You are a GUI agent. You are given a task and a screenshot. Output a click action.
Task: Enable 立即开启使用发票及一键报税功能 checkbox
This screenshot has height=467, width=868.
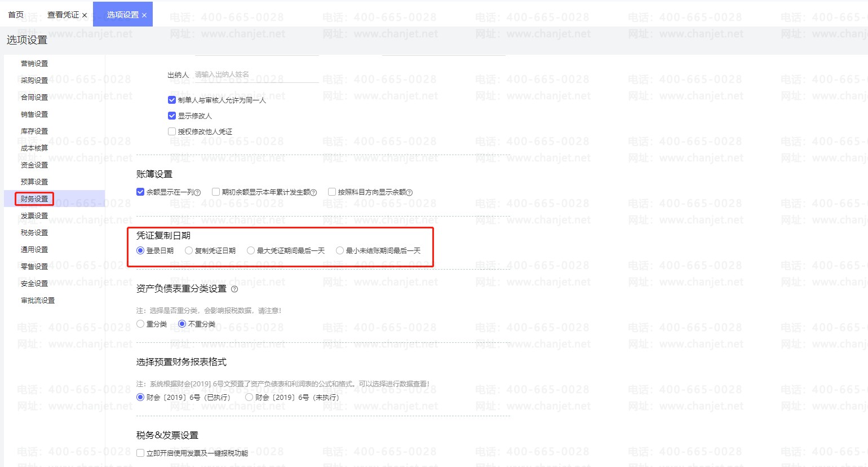coord(140,453)
